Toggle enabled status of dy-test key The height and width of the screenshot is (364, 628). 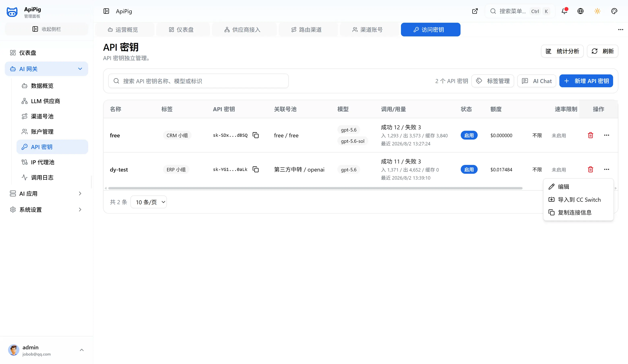click(x=469, y=170)
